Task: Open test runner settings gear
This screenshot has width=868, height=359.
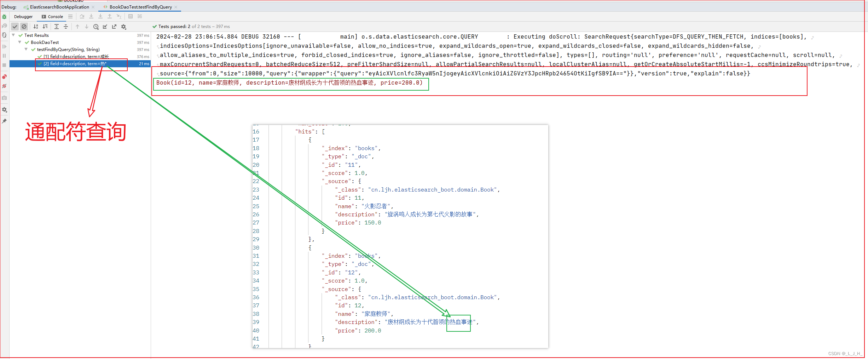Action: 123,27
